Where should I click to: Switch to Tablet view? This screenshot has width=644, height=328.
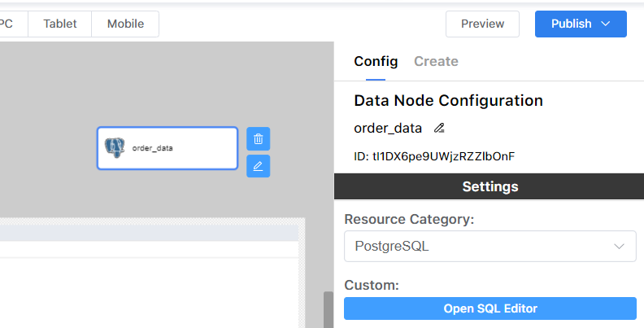point(60,24)
